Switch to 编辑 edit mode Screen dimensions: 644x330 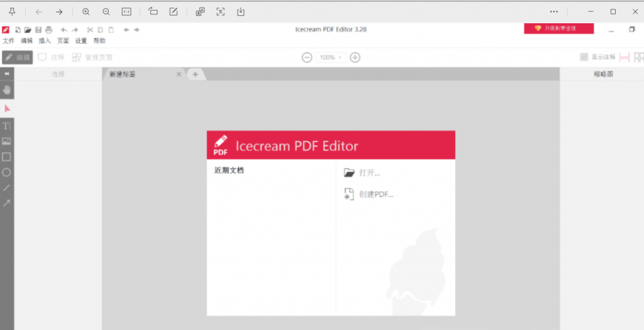tap(18, 57)
